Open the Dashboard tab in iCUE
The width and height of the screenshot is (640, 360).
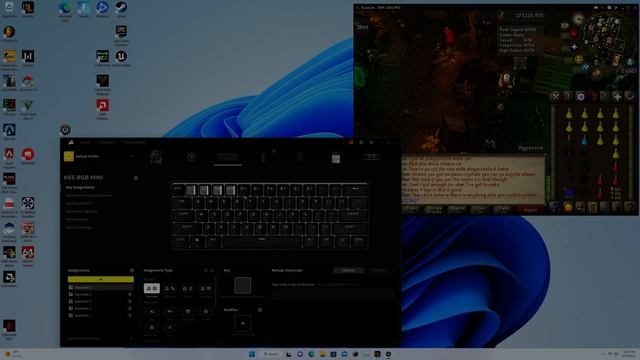[x=106, y=142]
